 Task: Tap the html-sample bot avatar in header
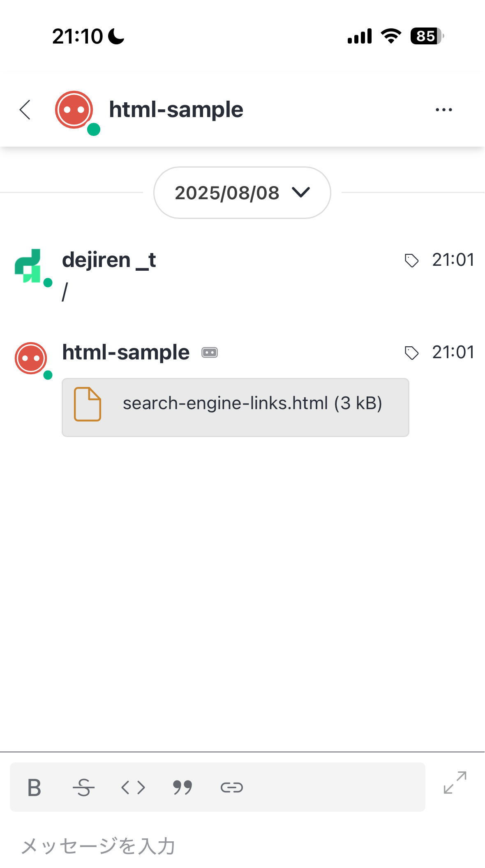click(74, 110)
